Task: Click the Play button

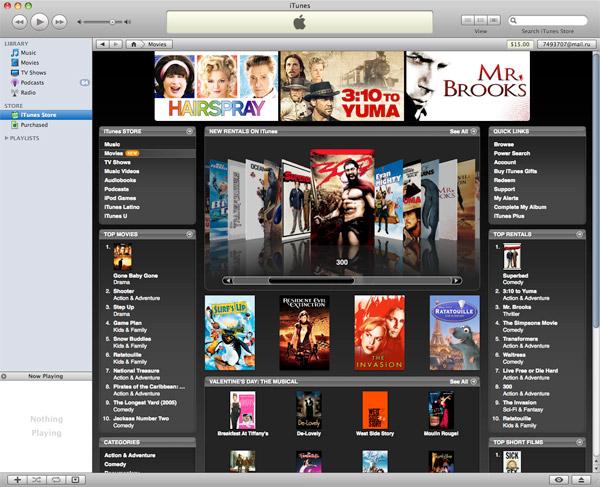Action: [x=39, y=21]
